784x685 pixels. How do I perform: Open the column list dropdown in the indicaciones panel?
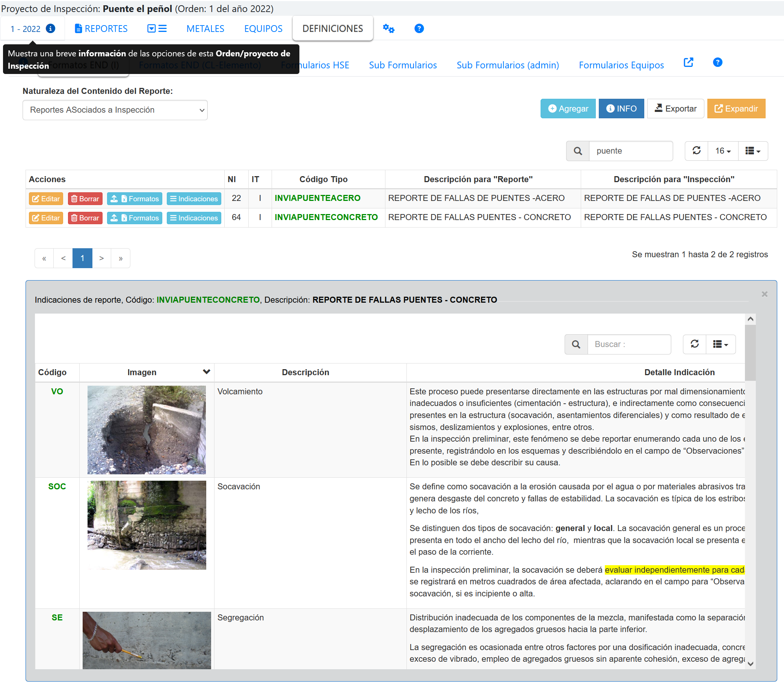pyautogui.click(x=721, y=344)
